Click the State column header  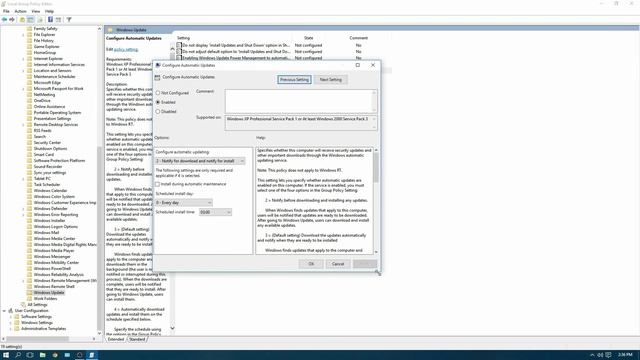309,38
